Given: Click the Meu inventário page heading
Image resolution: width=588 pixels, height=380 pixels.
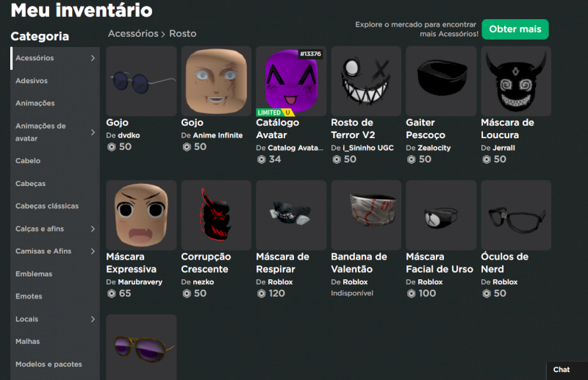Looking at the screenshot, I should point(82,10).
